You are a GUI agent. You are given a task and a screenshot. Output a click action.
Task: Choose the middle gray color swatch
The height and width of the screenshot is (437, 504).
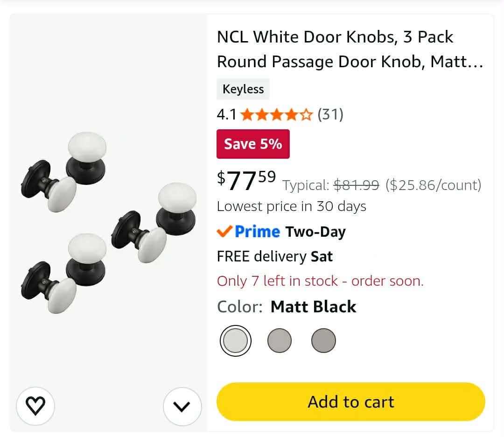pos(280,340)
